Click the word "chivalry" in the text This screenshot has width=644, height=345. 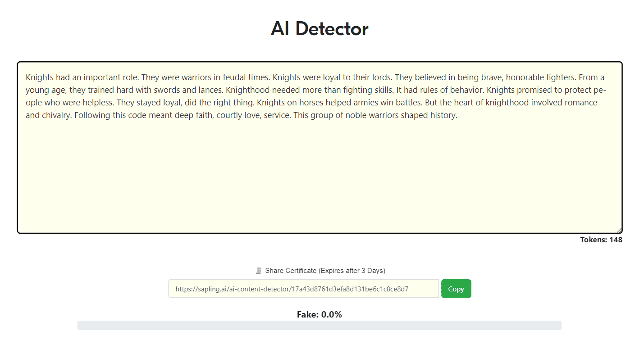coord(56,115)
